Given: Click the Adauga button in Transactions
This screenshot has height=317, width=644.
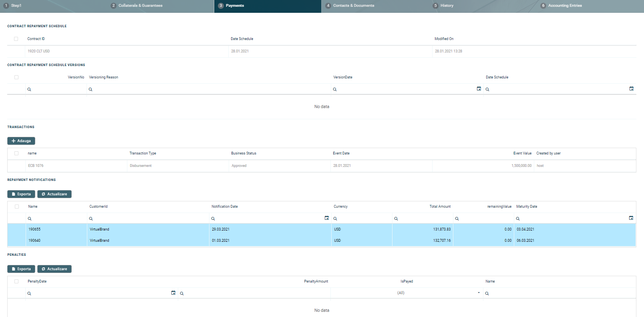Looking at the screenshot, I should click(21, 141).
